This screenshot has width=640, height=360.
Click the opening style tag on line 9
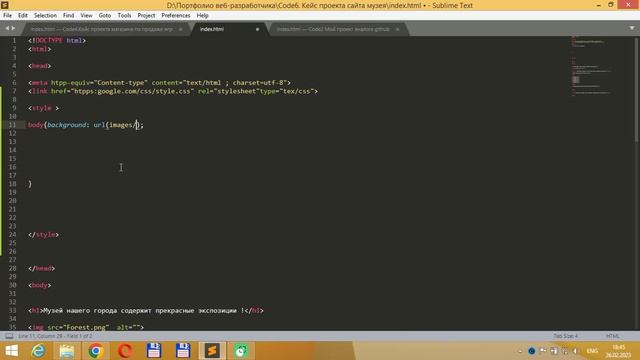(44, 108)
